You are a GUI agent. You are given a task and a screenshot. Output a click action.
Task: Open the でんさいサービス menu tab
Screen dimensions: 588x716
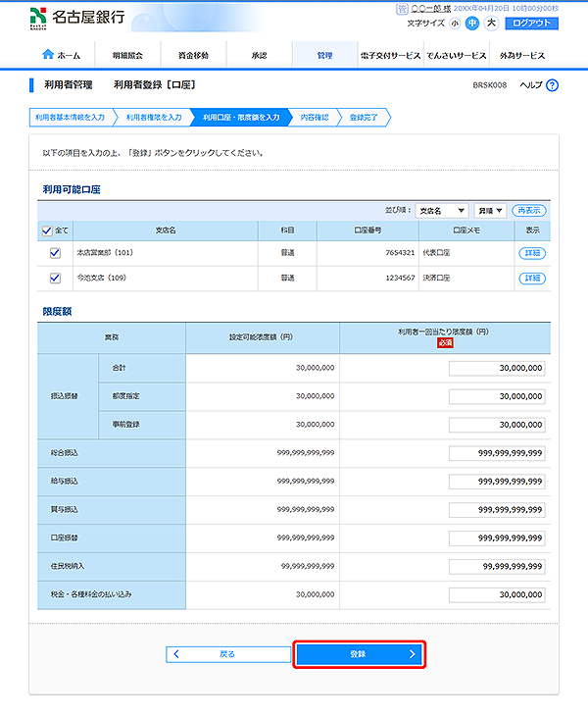(x=455, y=56)
